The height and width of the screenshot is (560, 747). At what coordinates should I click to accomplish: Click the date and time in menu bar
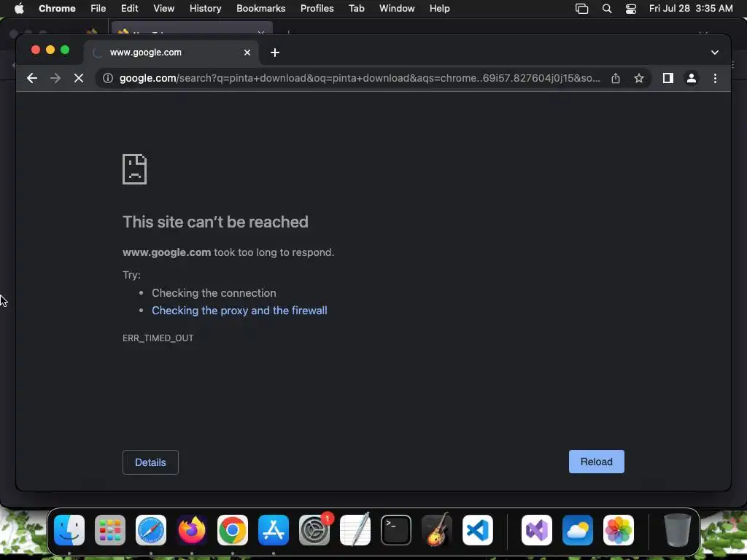click(691, 9)
